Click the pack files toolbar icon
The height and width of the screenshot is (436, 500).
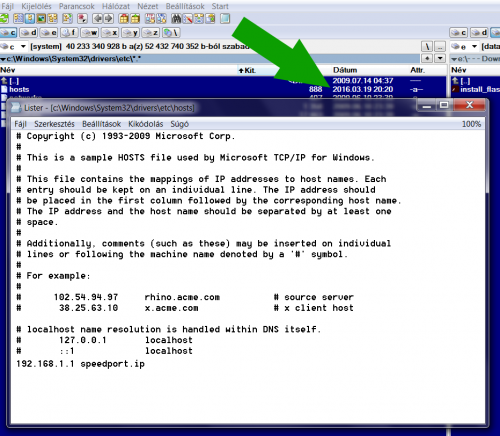(124, 18)
